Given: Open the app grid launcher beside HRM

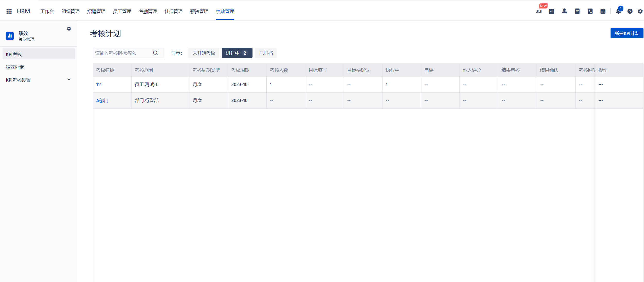Looking at the screenshot, I should pyautogui.click(x=9, y=11).
